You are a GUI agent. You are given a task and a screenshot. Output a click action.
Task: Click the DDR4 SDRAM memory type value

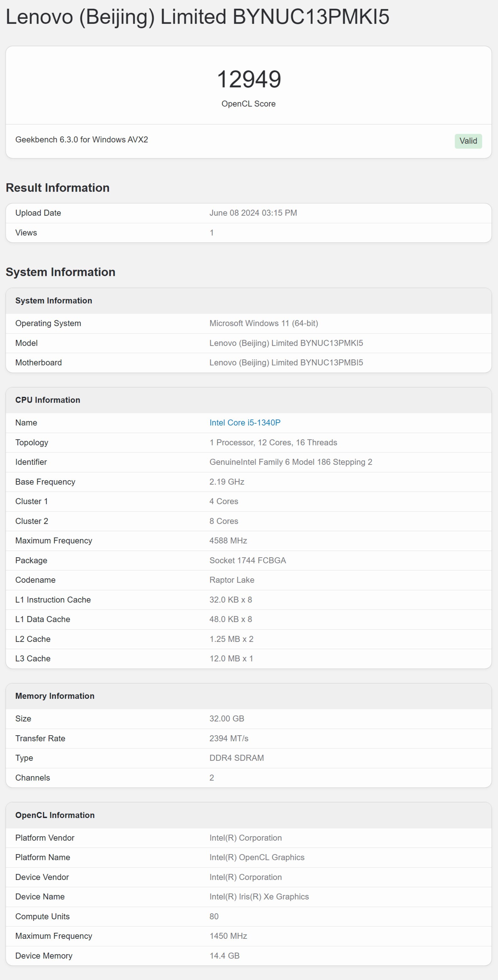tap(236, 758)
